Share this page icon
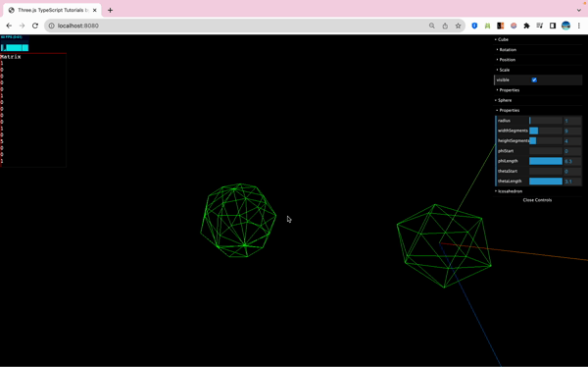 coord(445,26)
